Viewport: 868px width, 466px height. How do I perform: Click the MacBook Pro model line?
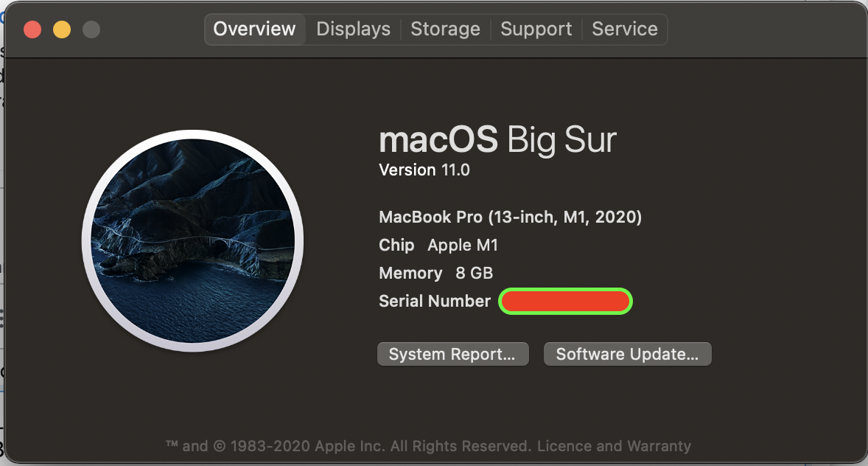(510, 218)
